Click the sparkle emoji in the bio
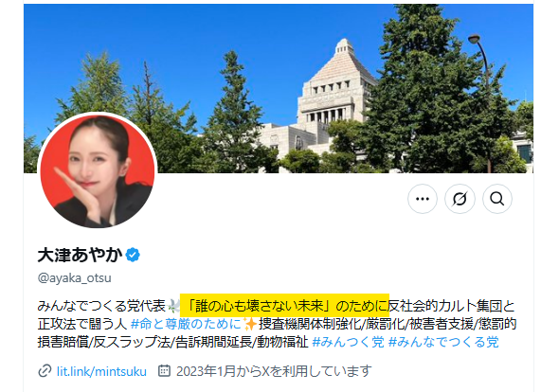This screenshot has height=392, width=559. click(249, 324)
